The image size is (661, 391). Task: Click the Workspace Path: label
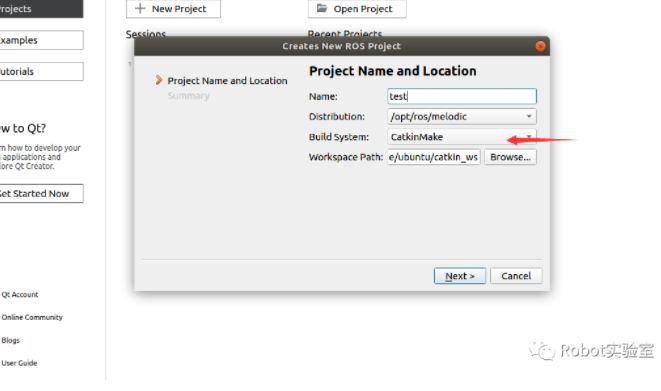point(346,157)
